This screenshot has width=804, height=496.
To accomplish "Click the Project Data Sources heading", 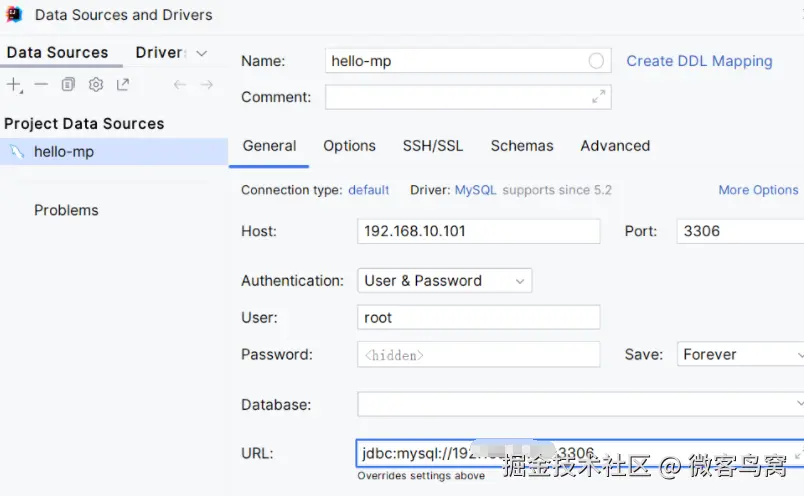I will pyautogui.click(x=84, y=124).
